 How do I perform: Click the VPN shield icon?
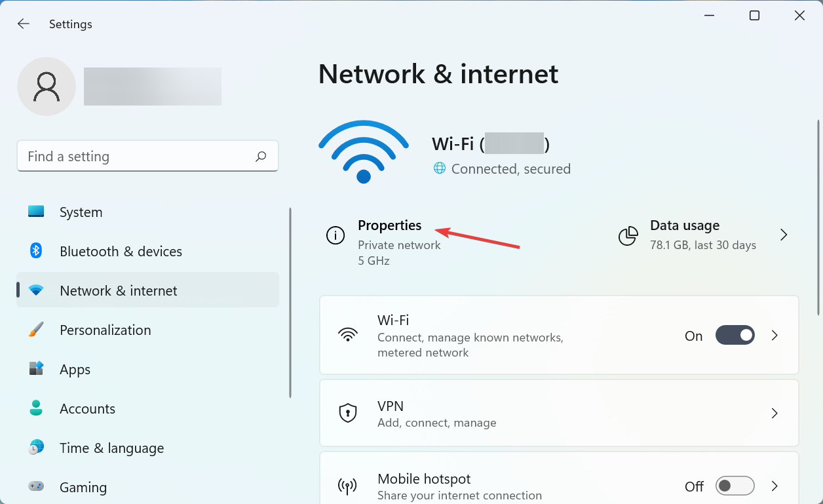(347, 413)
